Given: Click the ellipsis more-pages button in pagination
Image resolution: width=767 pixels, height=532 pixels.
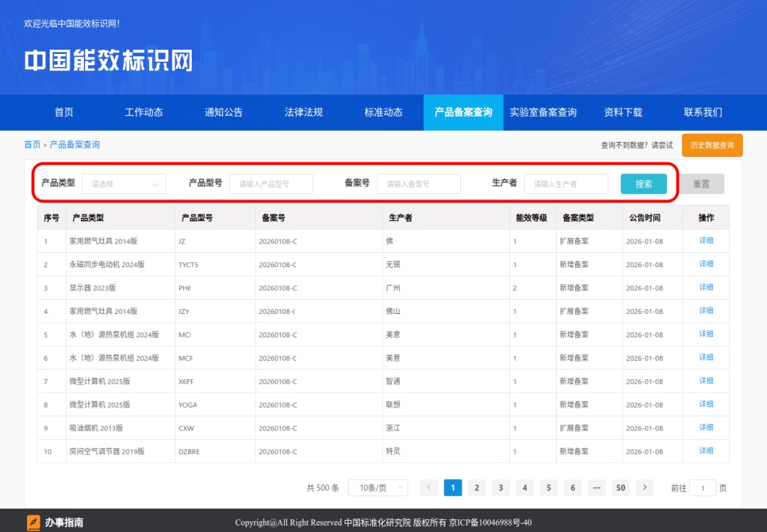Looking at the screenshot, I should coord(597,488).
